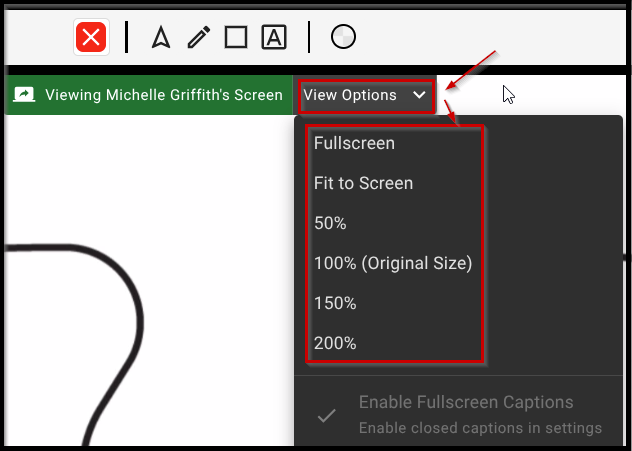The width and height of the screenshot is (632, 451).
Task: Click the green screen share icon
Action: [x=24, y=95]
